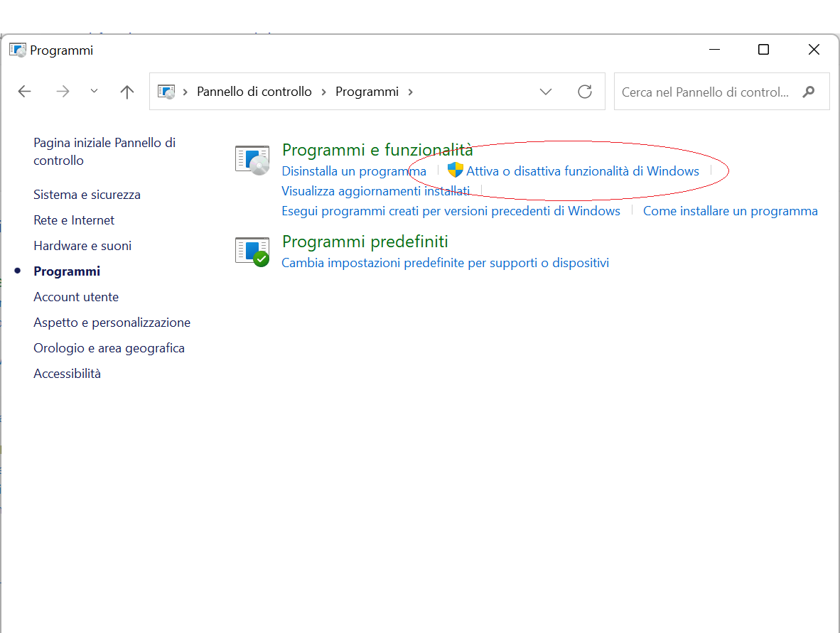Maximize the Programmi window
Viewport: 840px width, 633px height.
763,50
